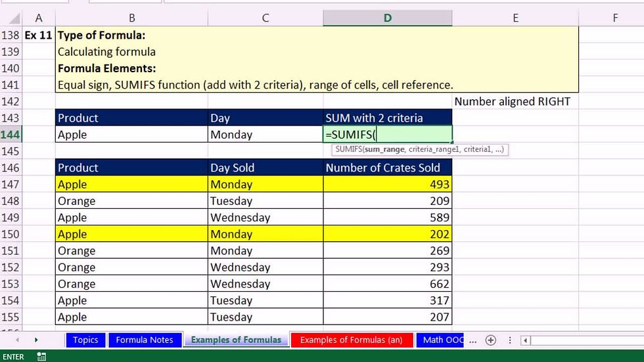Viewport: 644px width, 362px height.
Task: Switch to the Math OOC sheet tab
Action: click(440, 340)
